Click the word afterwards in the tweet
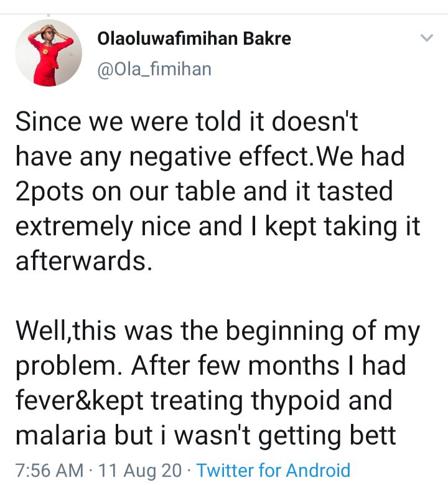448x485 pixels. 84,260
